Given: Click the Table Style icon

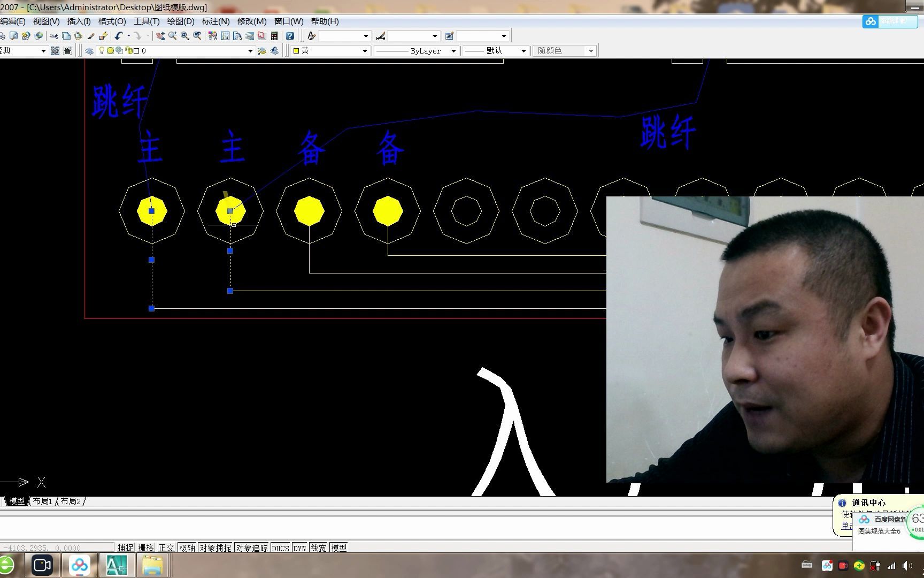Looking at the screenshot, I should point(450,36).
